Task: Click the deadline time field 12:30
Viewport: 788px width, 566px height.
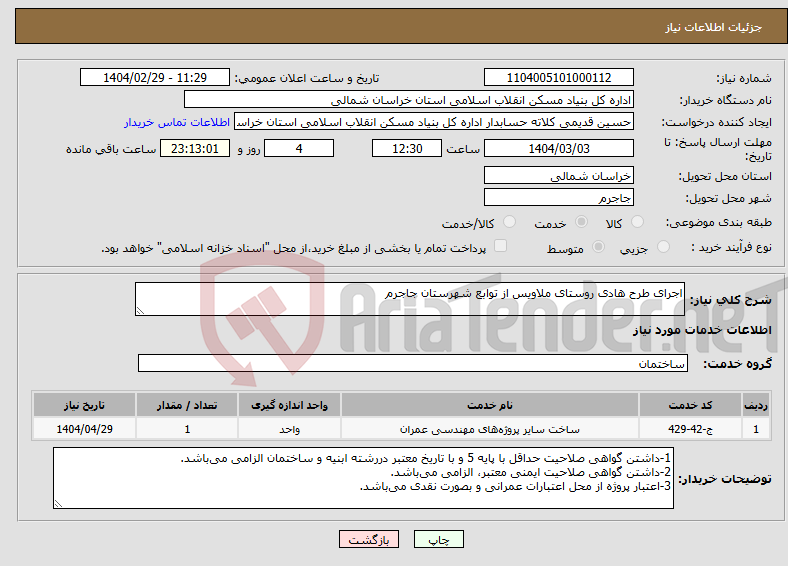Action: [x=407, y=148]
